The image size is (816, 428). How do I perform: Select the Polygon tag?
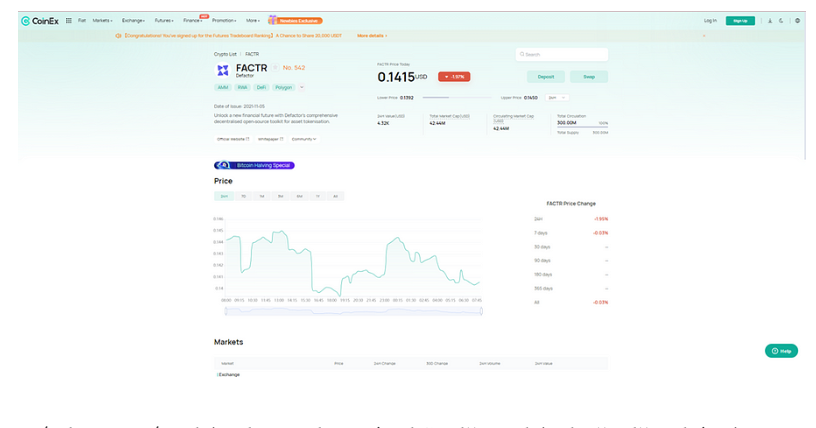284,87
